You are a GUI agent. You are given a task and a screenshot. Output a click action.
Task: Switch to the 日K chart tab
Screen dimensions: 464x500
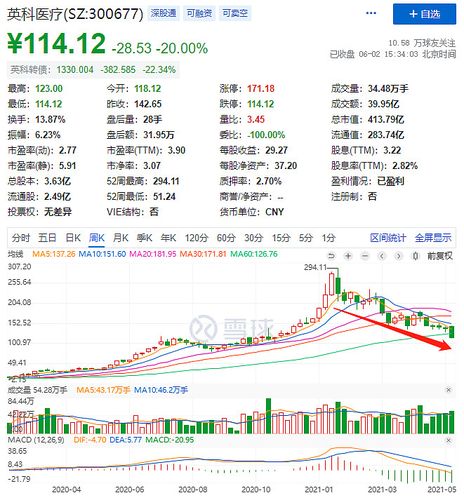(73, 238)
